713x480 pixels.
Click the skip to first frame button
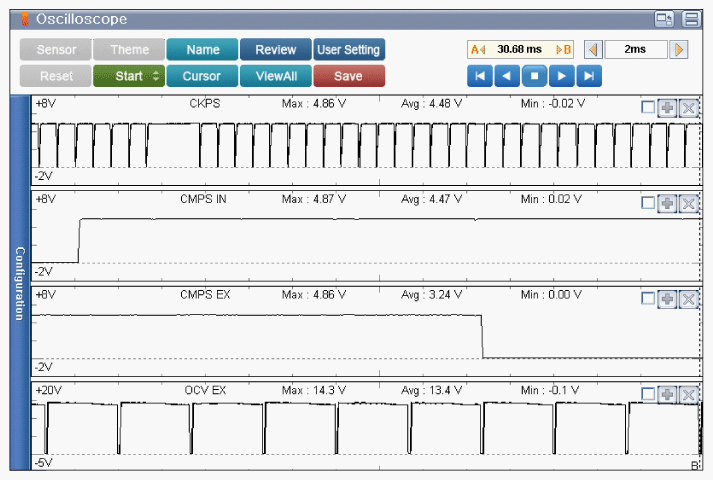(480, 76)
